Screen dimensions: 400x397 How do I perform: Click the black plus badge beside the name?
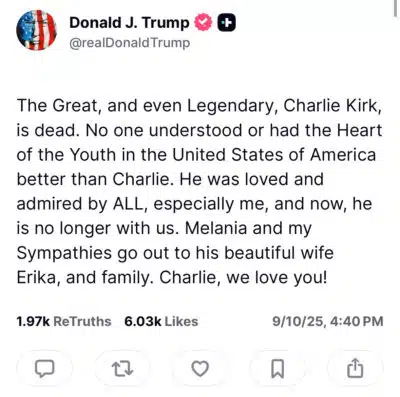pyautogui.click(x=227, y=23)
